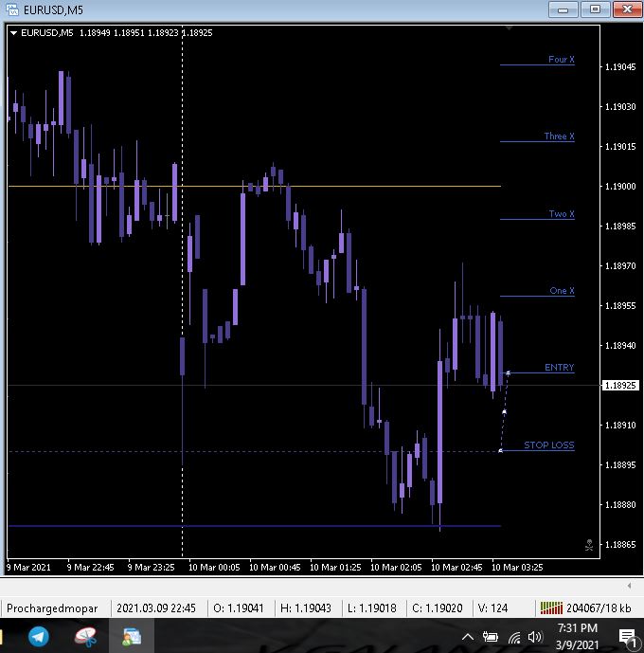Click the 10 Mar 00:05 time axis label

pyautogui.click(x=214, y=567)
